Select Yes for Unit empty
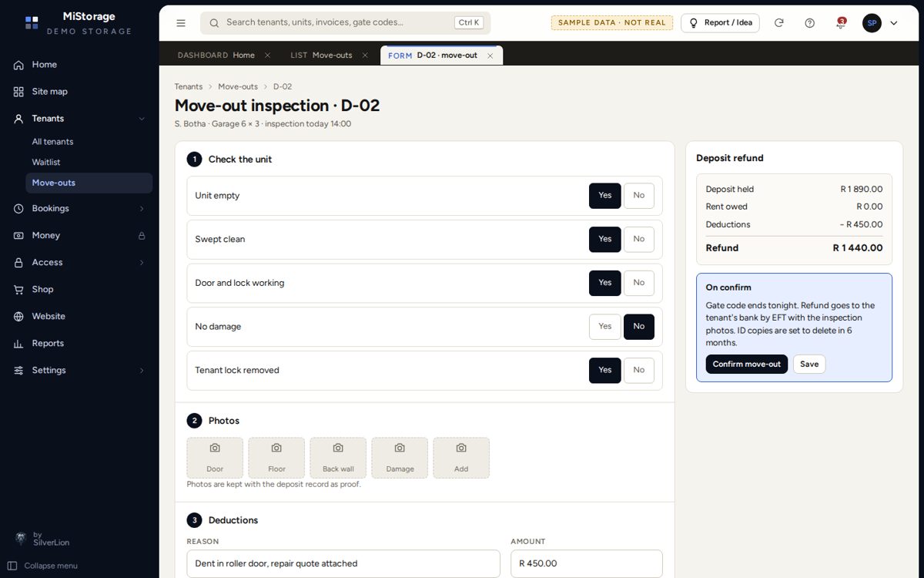Viewport: 924px width, 578px height. tap(605, 196)
